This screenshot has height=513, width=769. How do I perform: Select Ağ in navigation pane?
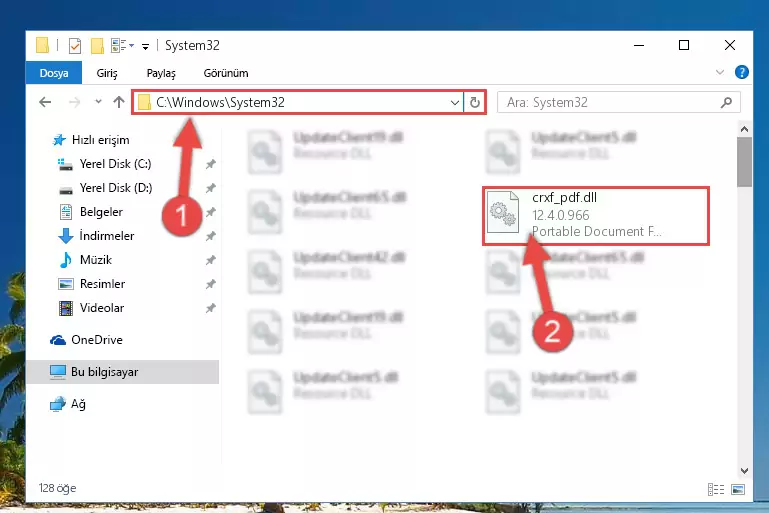click(68, 404)
